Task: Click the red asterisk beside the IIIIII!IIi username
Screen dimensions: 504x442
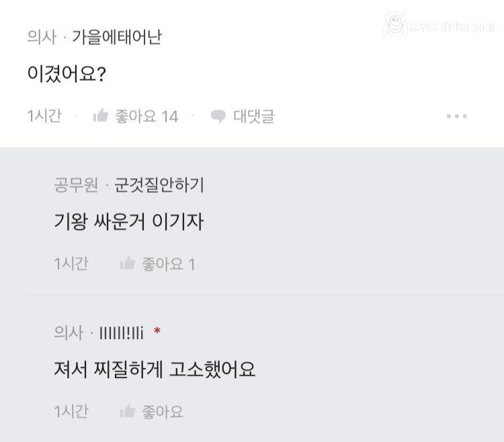Action: click(x=157, y=332)
